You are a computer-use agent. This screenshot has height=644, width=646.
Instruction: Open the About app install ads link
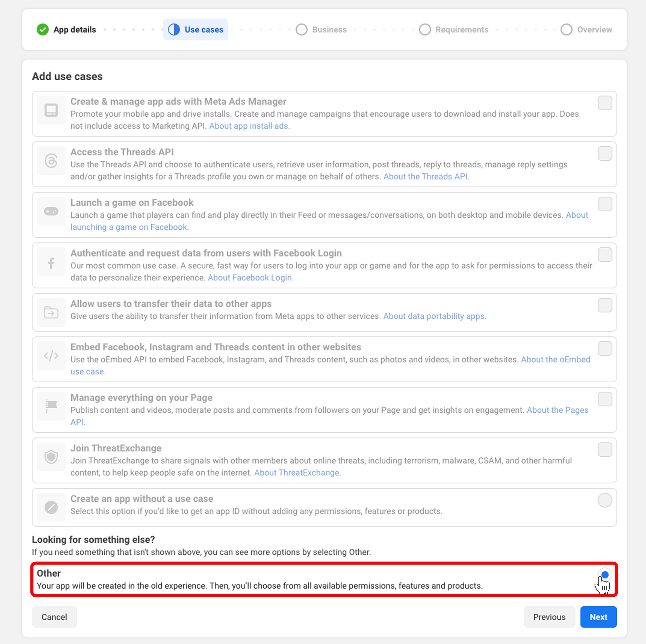(x=249, y=126)
